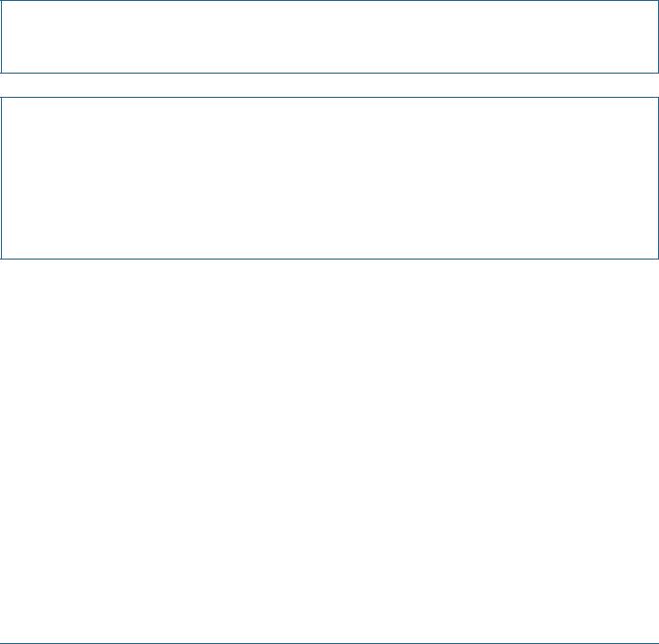659x644 pixels.
Task: Click the blank area below both boxes
Action: point(329,450)
